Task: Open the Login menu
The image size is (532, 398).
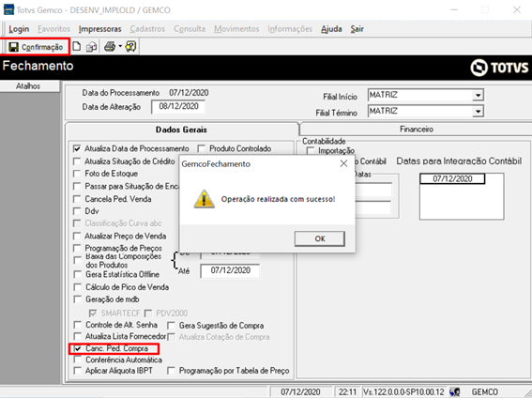Action: [19, 29]
